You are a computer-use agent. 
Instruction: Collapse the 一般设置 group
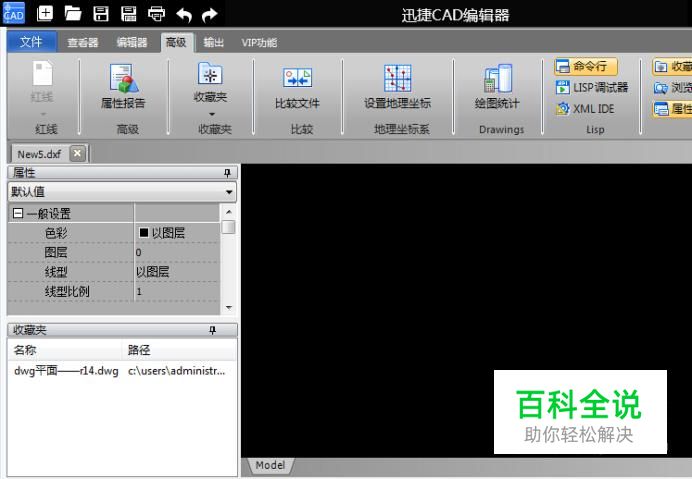tap(18, 214)
